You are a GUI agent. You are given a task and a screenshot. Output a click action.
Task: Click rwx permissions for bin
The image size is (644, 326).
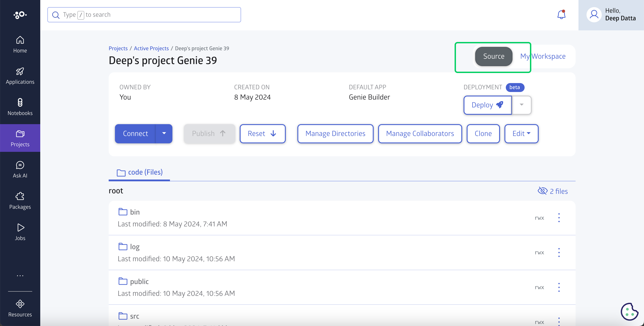coord(539,218)
